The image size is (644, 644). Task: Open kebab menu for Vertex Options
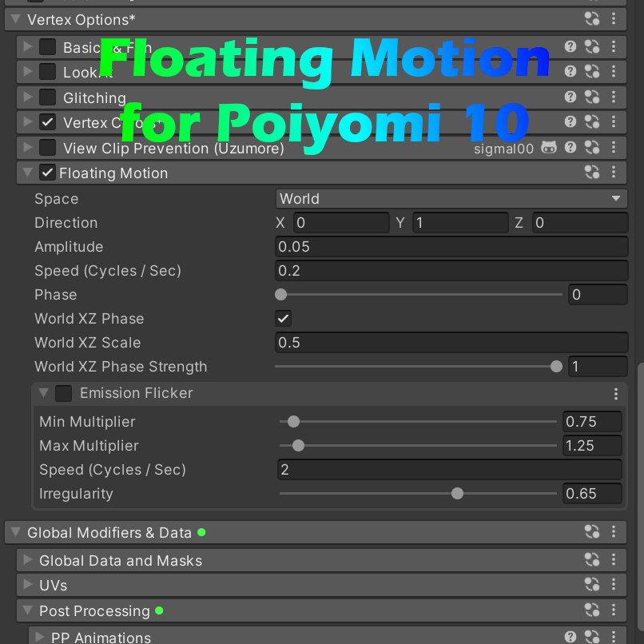pyautogui.click(x=613, y=19)
